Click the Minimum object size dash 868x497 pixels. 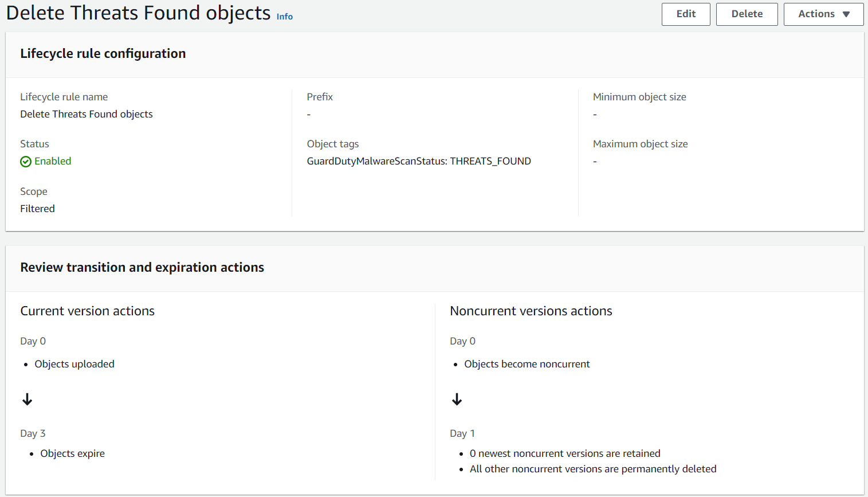595,114
